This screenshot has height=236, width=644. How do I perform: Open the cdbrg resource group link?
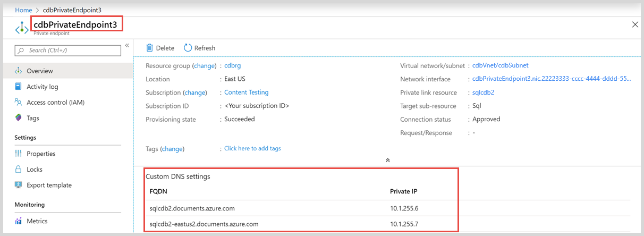233,66
